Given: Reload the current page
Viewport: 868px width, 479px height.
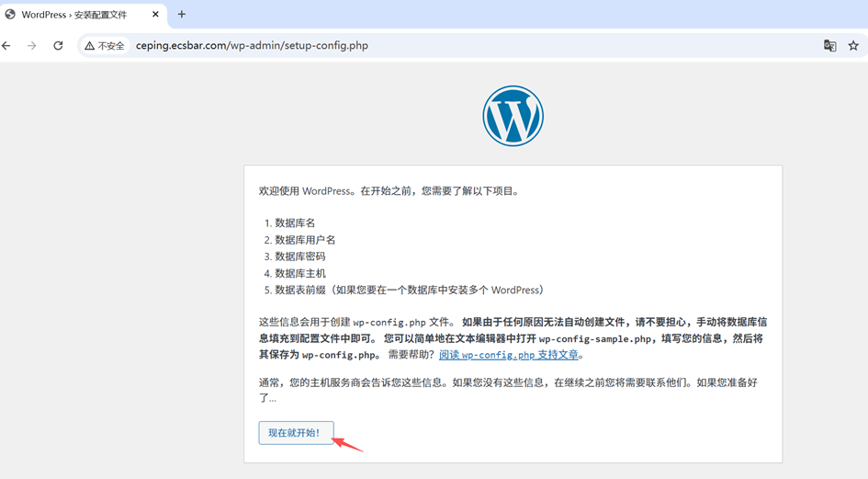Looking at the screenshot, I should [x=58, y=45].
